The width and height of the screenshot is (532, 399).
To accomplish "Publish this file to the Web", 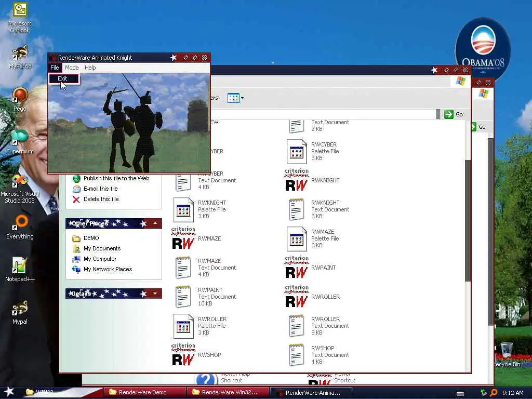I will [116, 179].
